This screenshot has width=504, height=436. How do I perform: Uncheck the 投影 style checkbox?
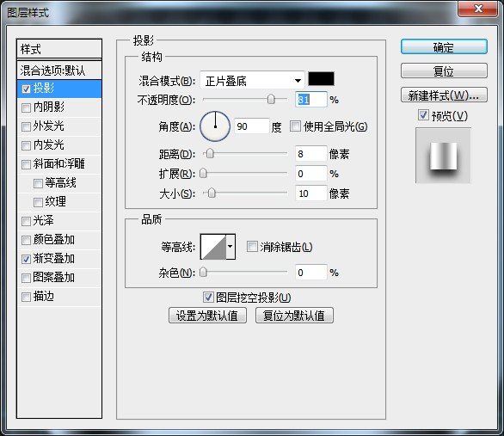tap(26, 89)
